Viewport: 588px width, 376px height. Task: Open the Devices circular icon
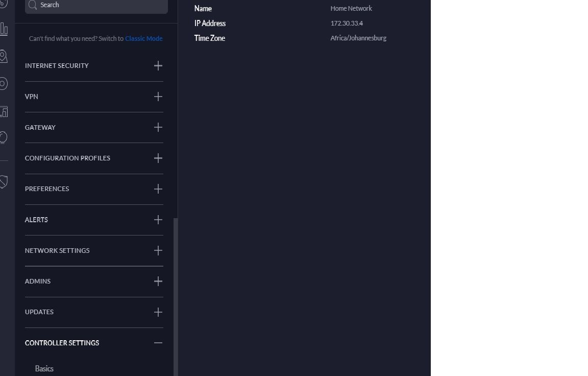[4, 83]
